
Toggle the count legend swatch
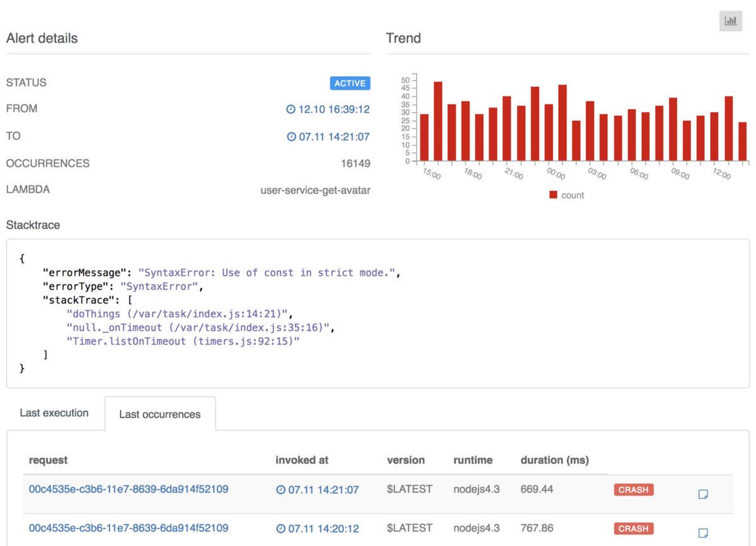coord(553,195)
